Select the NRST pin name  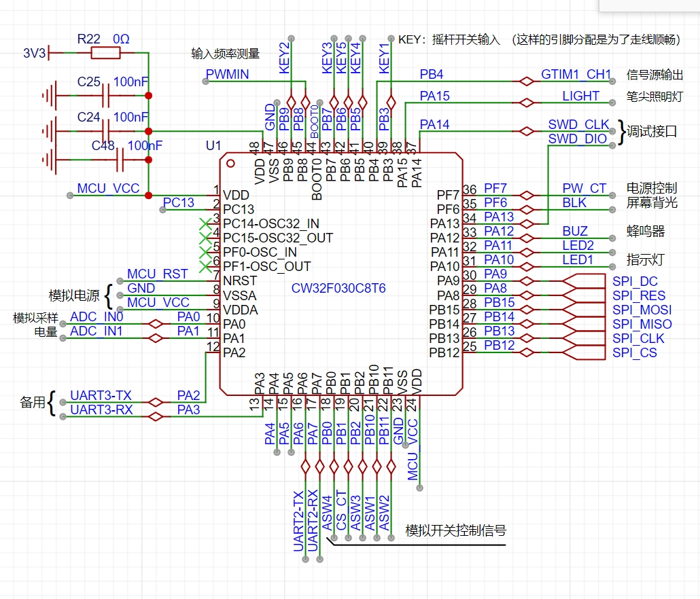click(240, 280)
